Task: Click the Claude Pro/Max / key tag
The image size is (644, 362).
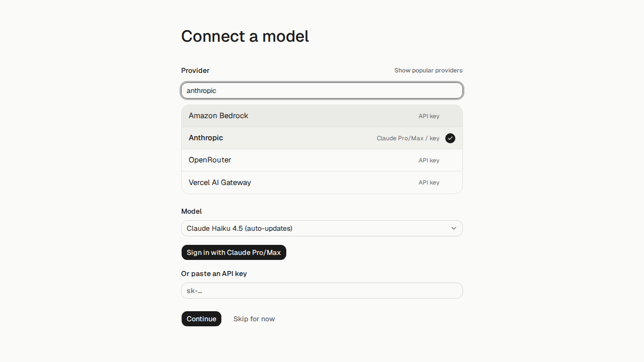Action: (x=408, y=138)
